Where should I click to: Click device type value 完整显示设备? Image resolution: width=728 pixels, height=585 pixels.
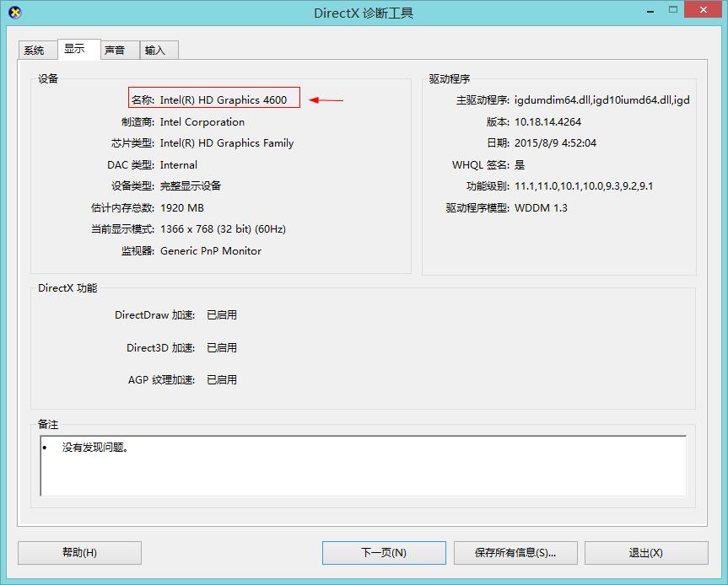click(191, 186)
